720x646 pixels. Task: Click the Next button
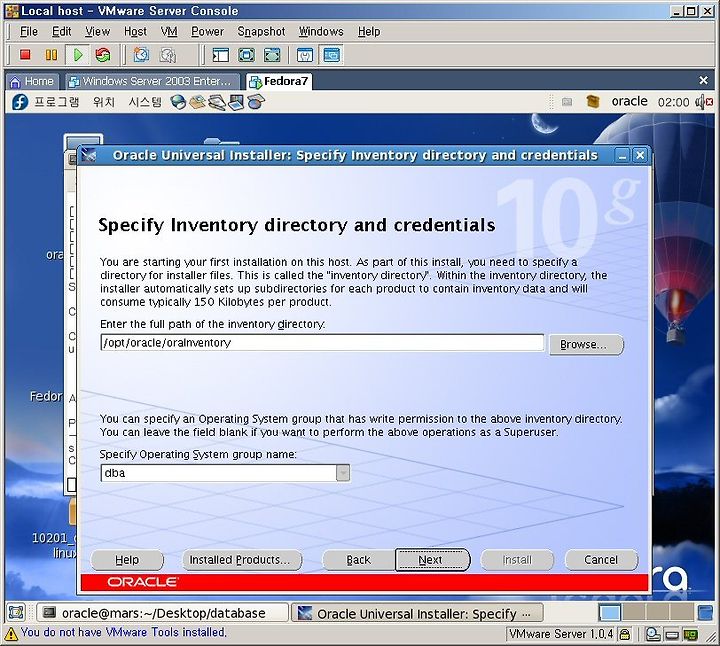pyautogui.click(x=432, y=560)
